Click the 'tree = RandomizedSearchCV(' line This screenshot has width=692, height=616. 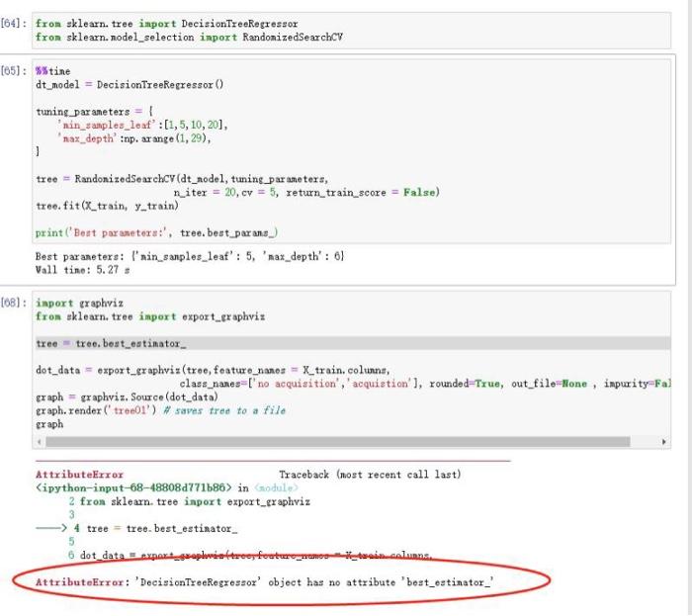pyautogui.click(x=182, y=179)
